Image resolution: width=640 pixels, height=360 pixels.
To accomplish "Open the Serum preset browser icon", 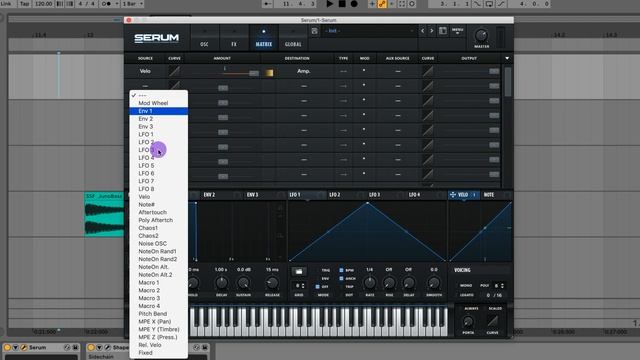I will [443, 31].
